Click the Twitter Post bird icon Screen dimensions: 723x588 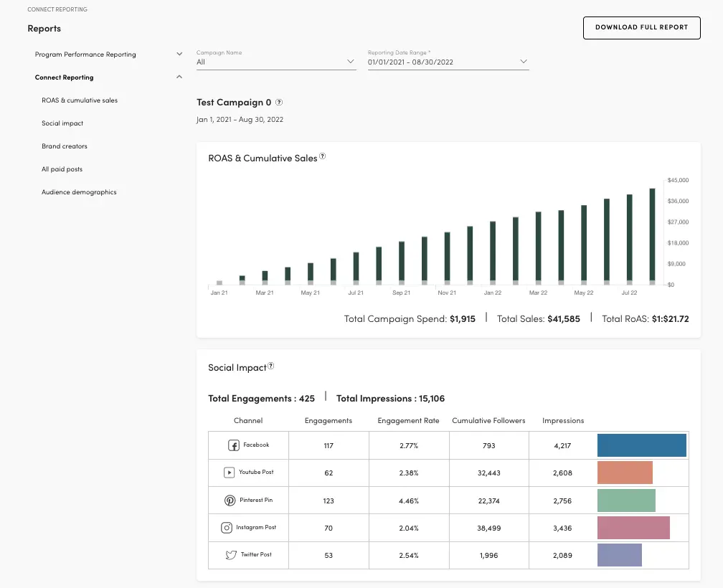click(x=230, y=555)
